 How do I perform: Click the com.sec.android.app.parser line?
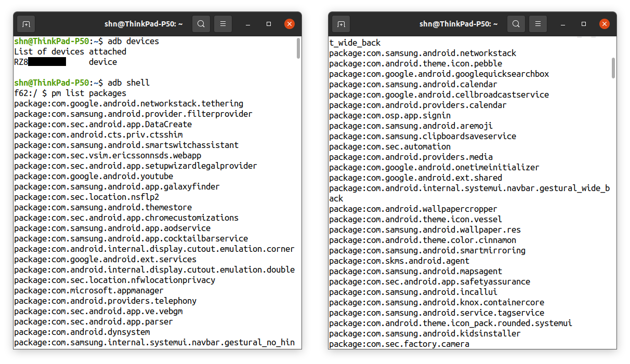(94, 321)
